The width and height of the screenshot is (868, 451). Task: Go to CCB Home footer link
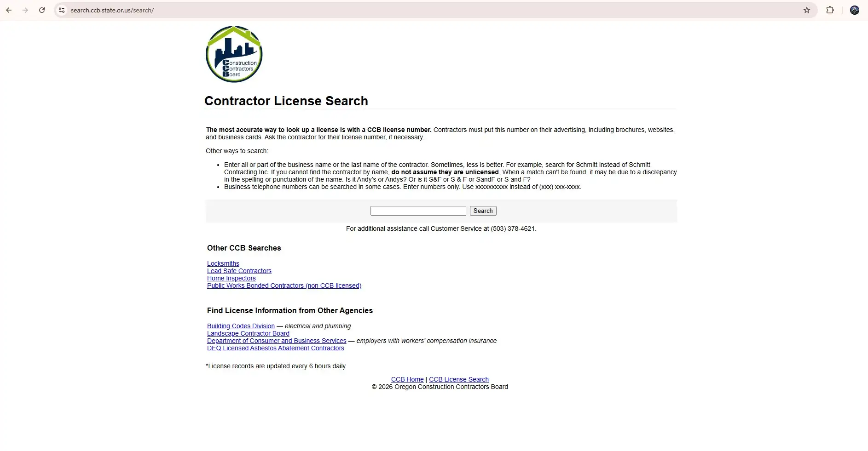pyautogui.click(x=407, y=379)
